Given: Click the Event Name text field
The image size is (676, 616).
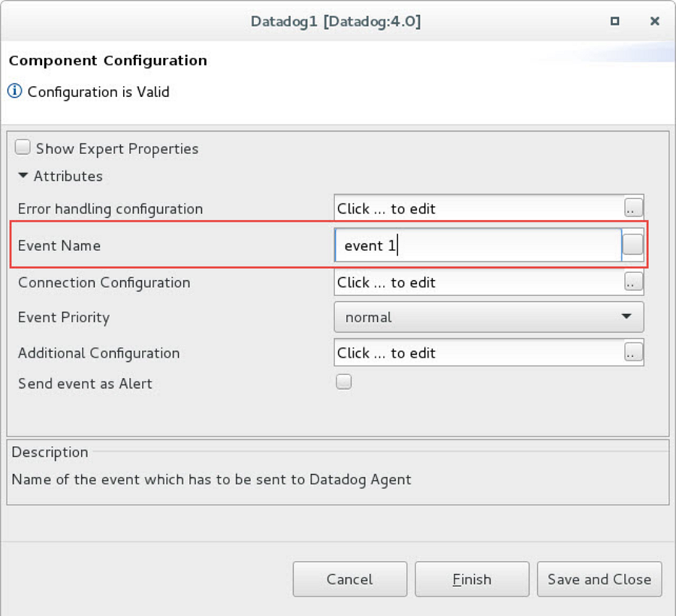Looking at the screenshot, I should click(x=478, y=246).
